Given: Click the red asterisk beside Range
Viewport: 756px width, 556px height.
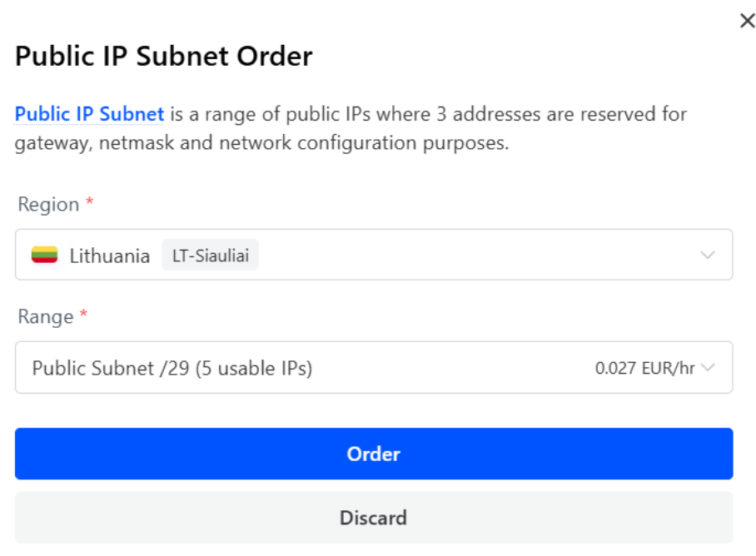Looking at the screenshot, I should click(x=83, y=315).
